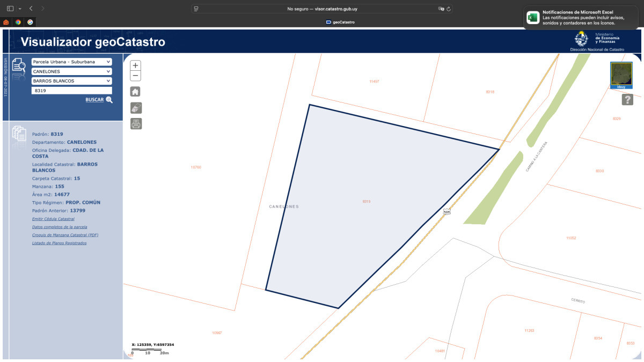
Task: Click the CERRITO street label
Action: point(578,301)
